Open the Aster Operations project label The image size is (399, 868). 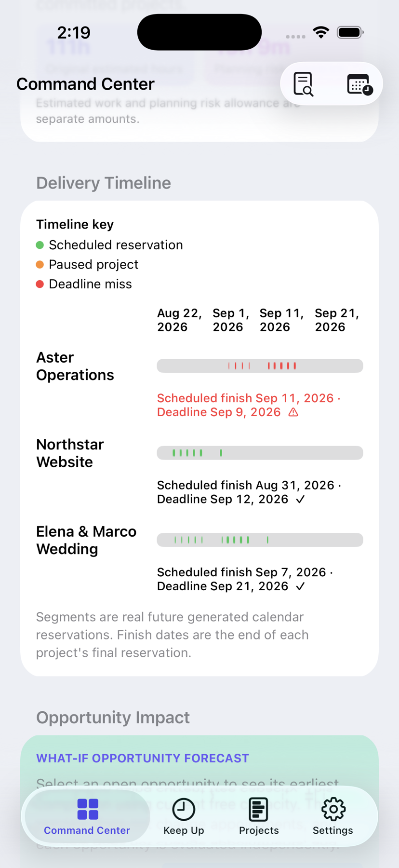point(75,366)
